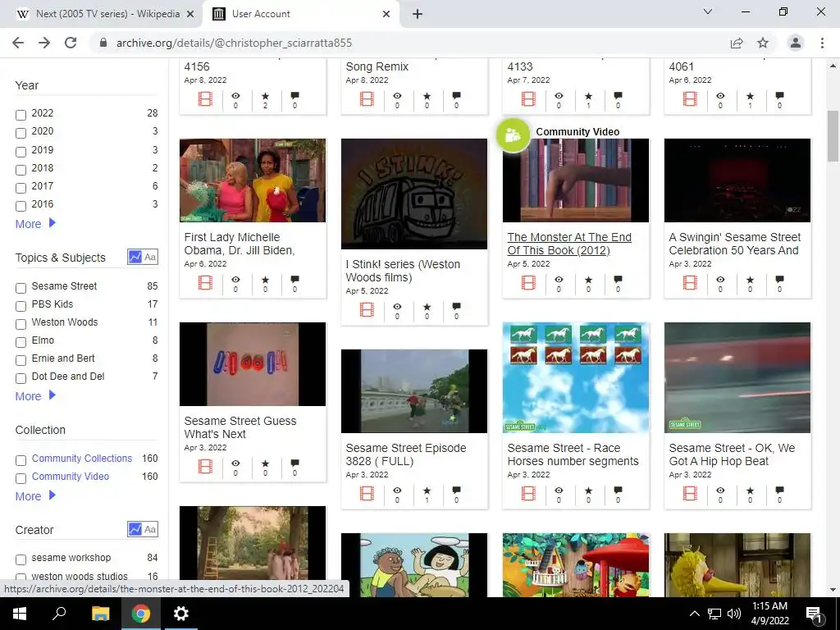
Task: Open Sesame Street Episode 3828 ( FULL) title
Action: pos(405,454)
